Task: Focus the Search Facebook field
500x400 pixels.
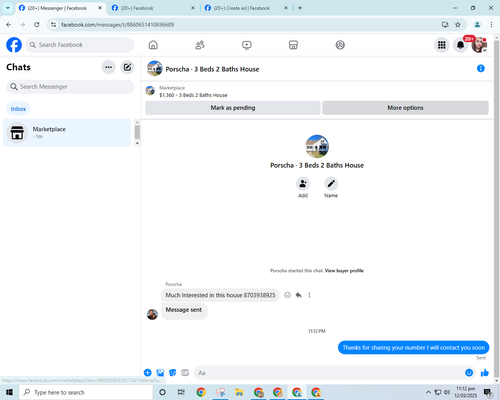Action: [80, 45]
